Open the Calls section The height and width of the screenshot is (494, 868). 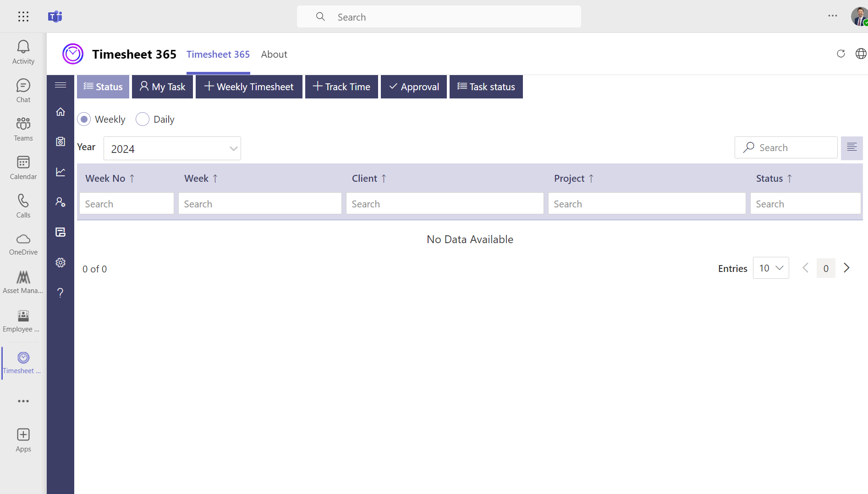coord(23,206)
